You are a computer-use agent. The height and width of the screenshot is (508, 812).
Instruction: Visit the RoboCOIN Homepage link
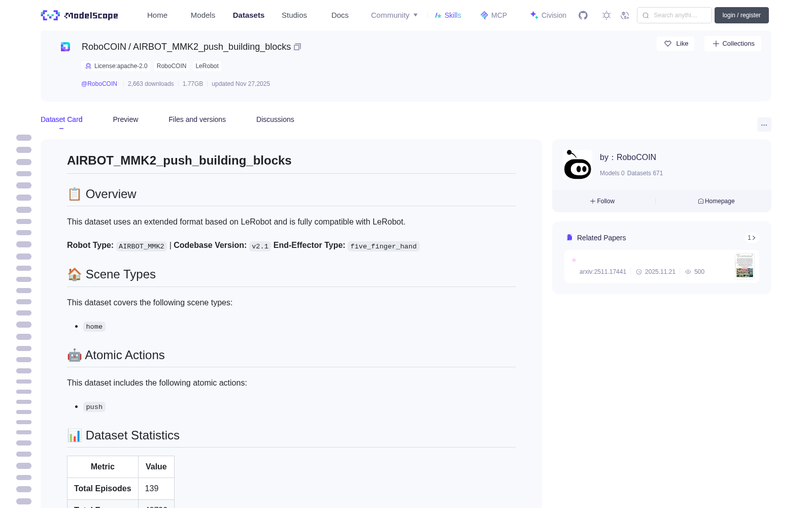(716, 201)
